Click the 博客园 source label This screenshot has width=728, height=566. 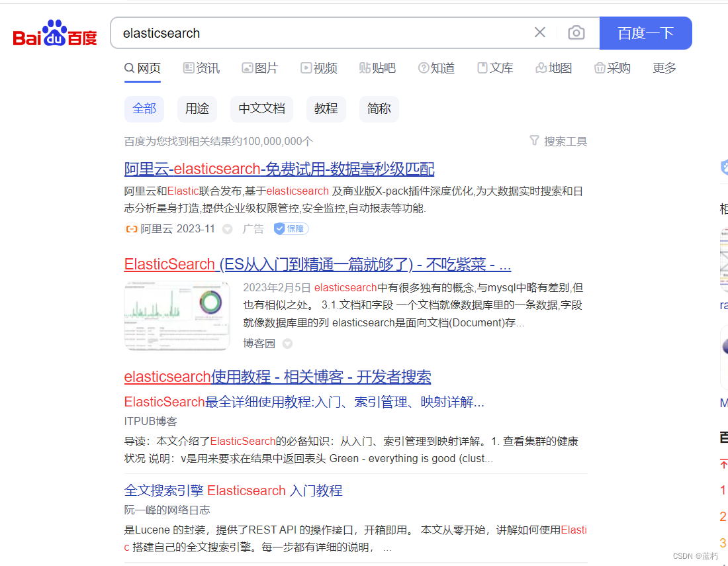(x=259, y=344)
